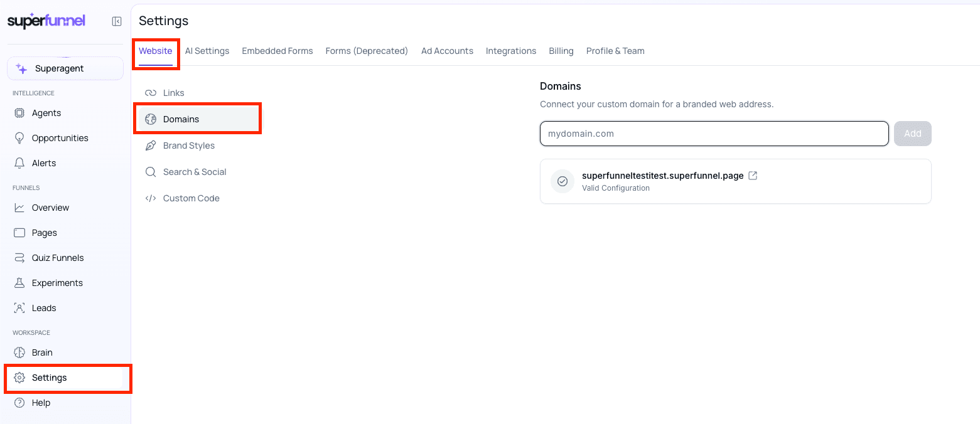Click the Quiz Funnels route icon

point(19,258)
